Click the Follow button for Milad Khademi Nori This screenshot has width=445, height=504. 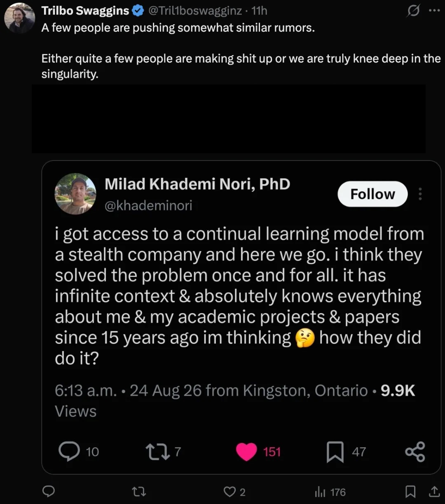(372, 194)
